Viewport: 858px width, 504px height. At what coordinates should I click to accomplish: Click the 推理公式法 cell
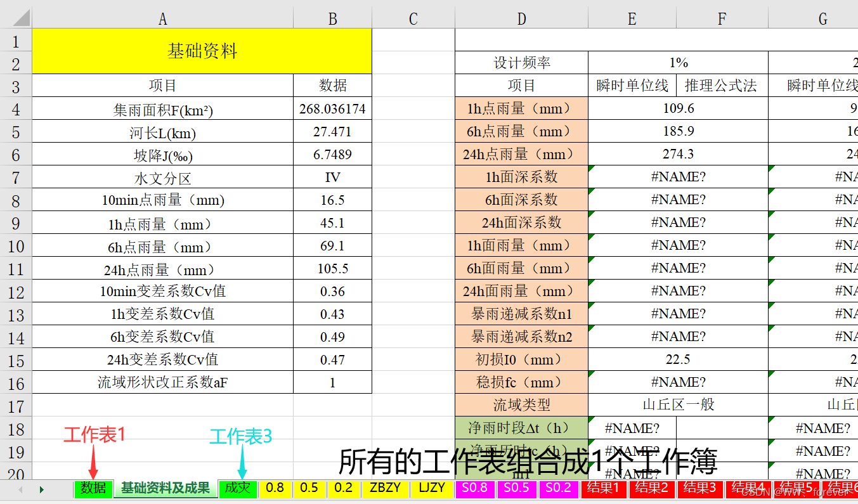[722, 86]
